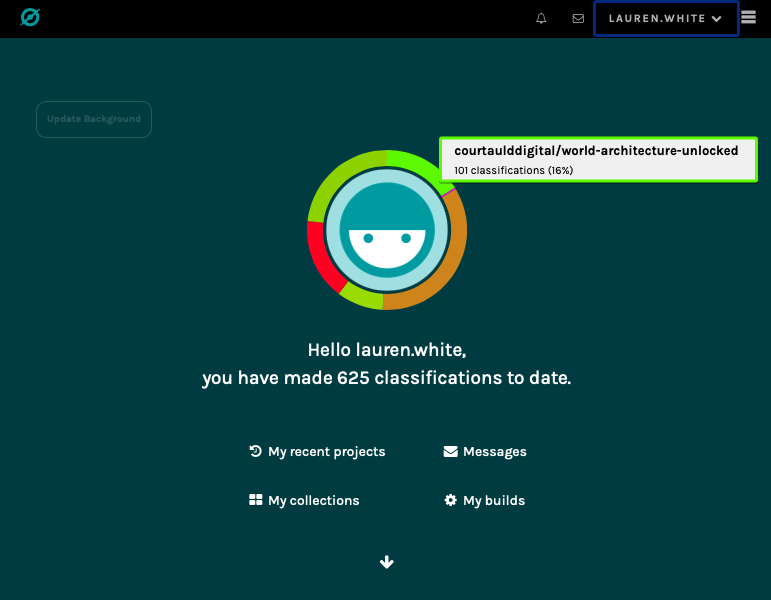Click the courtaulddigital/world-architecture-unlocked tooltip title
The width and height of the screenshot is (771, 600).
click(x=596, y=150)
